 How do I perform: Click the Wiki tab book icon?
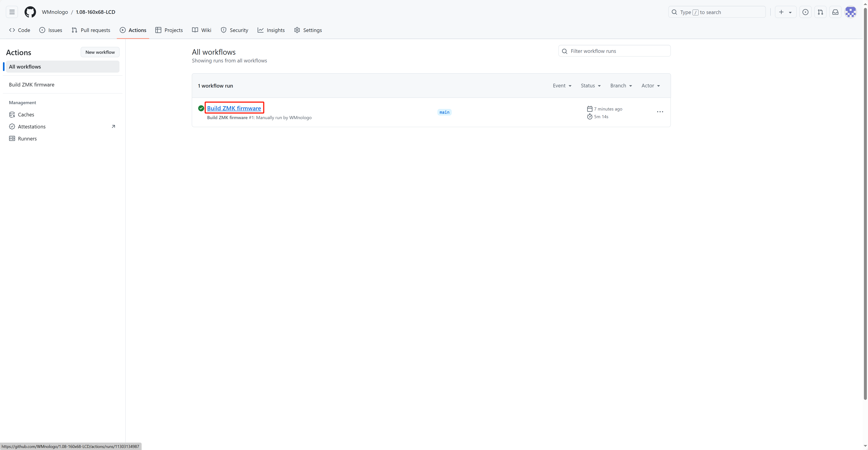(x=195, y=30)
